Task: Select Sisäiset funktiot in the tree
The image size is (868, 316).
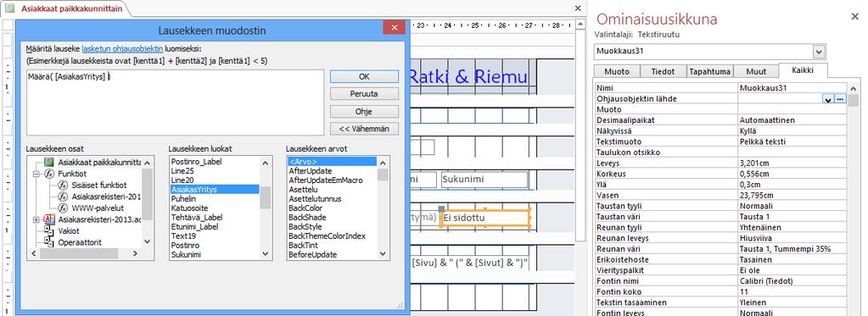Action: [99, 185]
